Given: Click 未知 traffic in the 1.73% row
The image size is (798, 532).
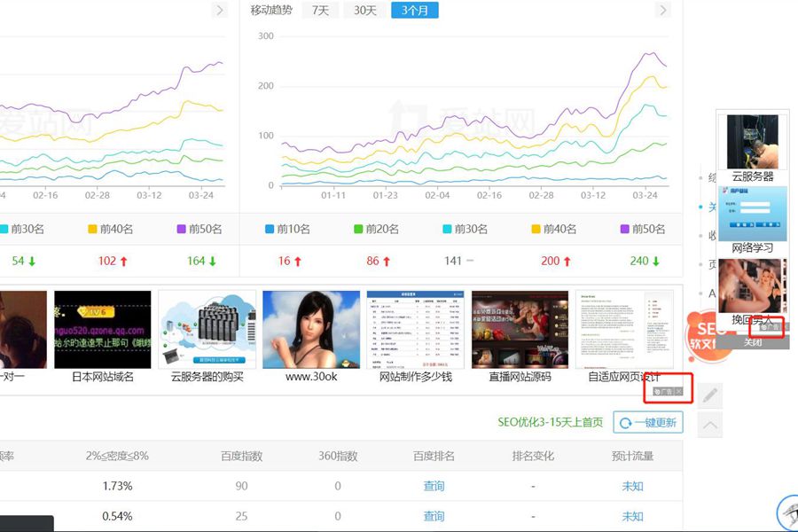Looking at the screenshot, I should click(x=632, y=486).
